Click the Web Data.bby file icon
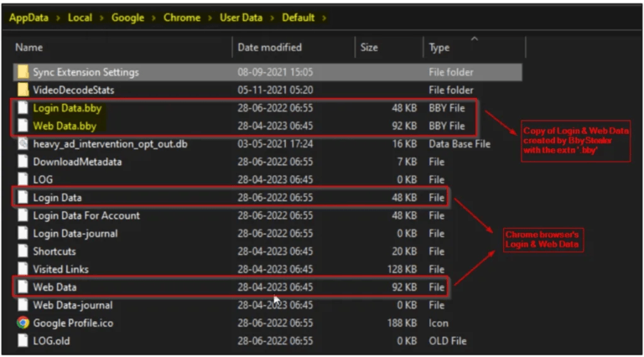Image resolution: width=644 pixels, height=357 pixels. [23, 126]
